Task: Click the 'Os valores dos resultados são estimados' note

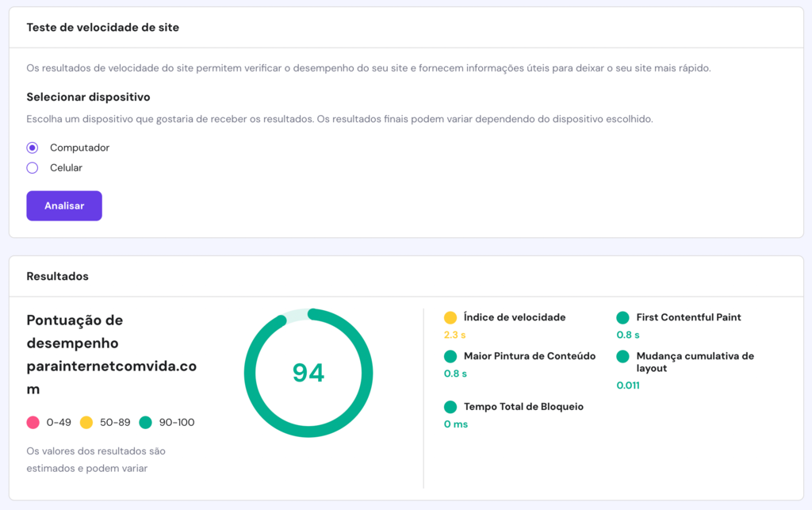Action: [96, 459]
